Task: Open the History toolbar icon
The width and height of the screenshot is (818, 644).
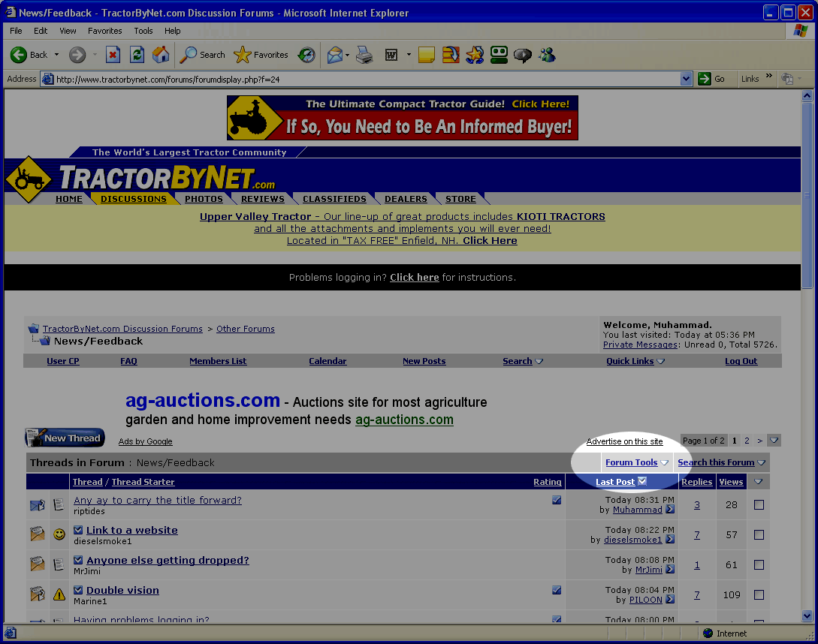Action: [x=306, y=55]
